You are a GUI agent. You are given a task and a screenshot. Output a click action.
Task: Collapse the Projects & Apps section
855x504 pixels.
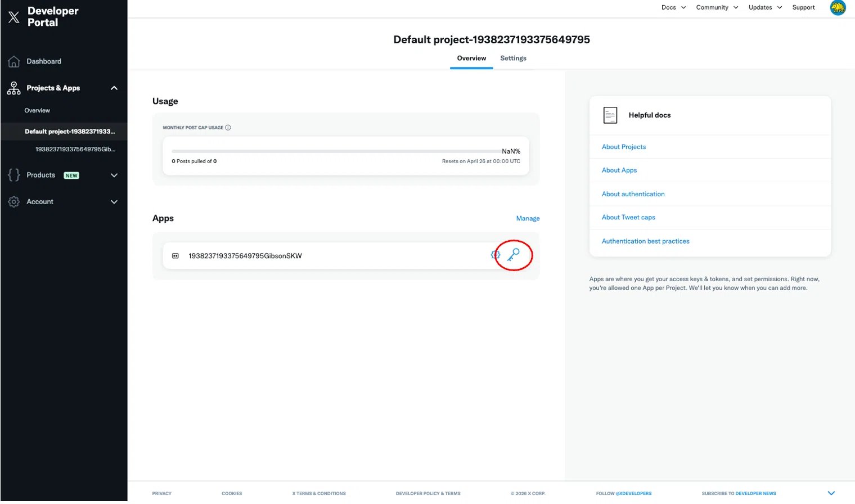[x=114, y=88]
